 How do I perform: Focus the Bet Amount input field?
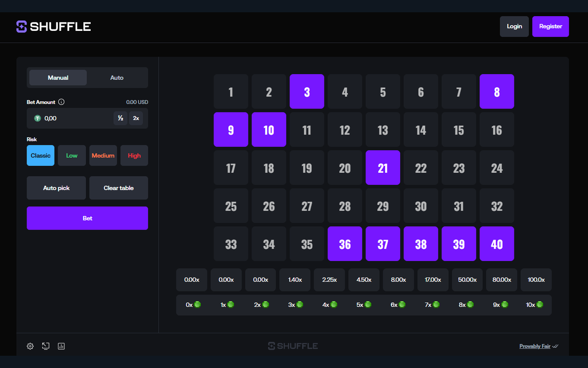tap(87, 118)
